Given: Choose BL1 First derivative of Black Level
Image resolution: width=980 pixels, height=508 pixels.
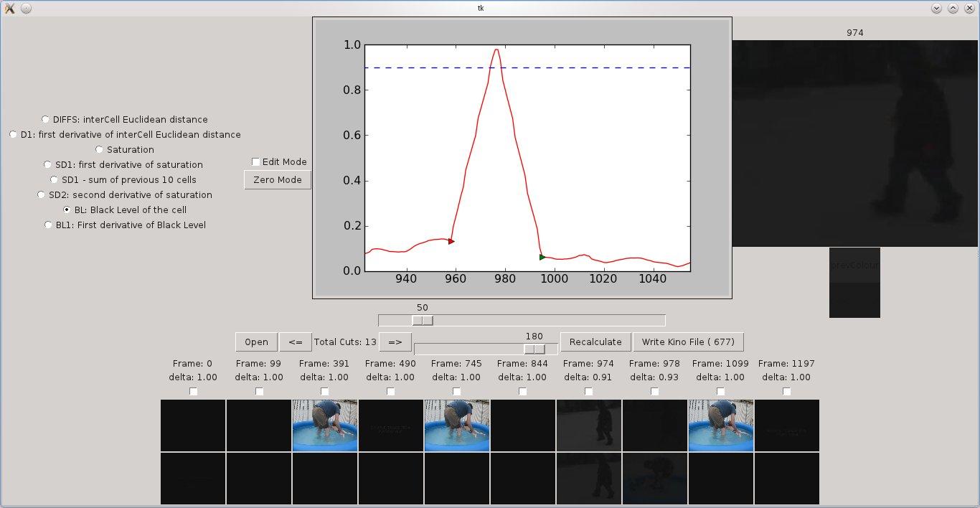Looking at the screenshot, I should tap(49, 225).
